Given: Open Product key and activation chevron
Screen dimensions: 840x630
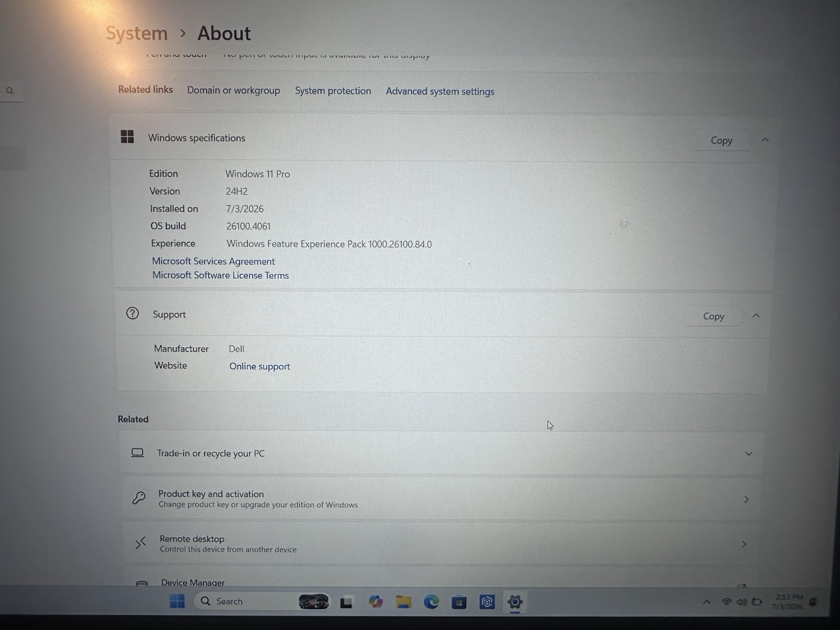Looking at the screenshot, I should click(x=746, y=499).
